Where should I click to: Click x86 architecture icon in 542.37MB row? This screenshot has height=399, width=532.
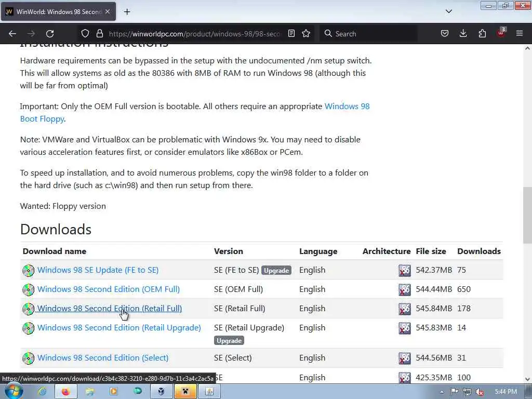[404, 270]
